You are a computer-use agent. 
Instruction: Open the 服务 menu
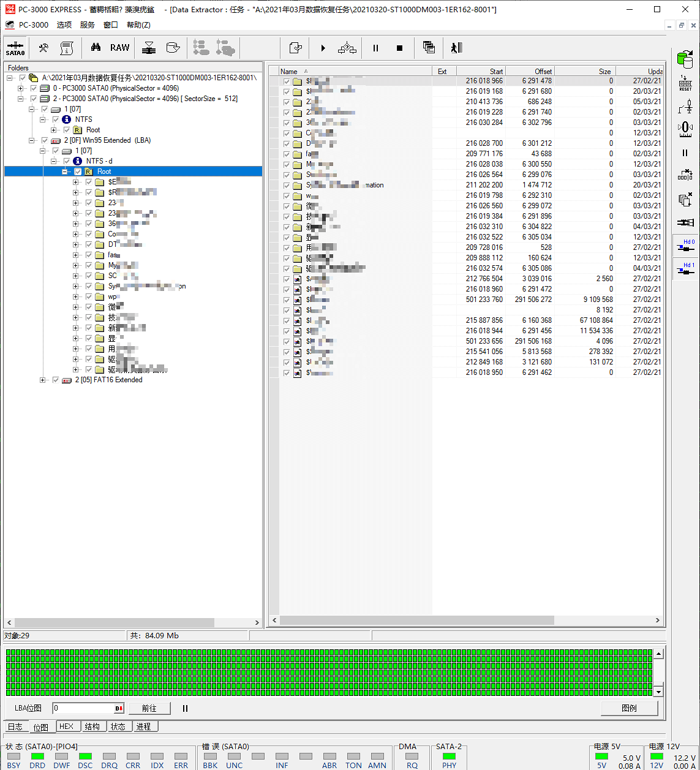tap(88, 25)
